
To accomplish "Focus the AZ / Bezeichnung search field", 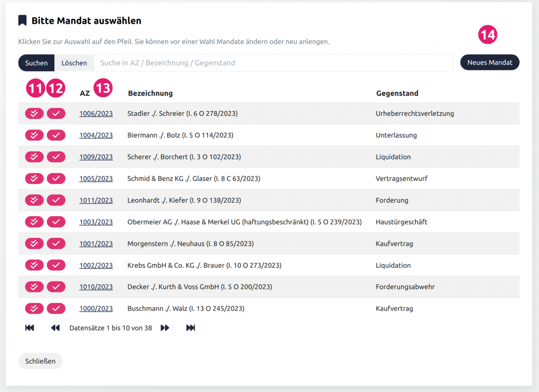I will 273,63.
